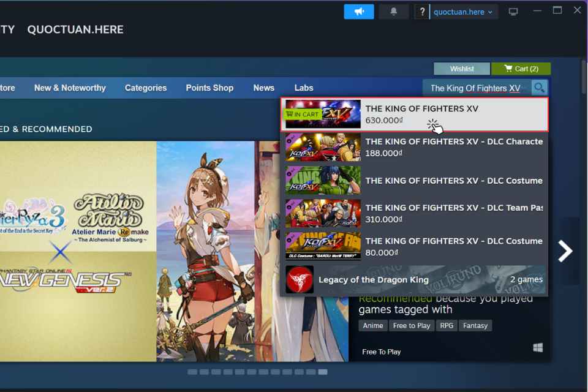Open the New & Noteworthy menu

coord(70,88)
